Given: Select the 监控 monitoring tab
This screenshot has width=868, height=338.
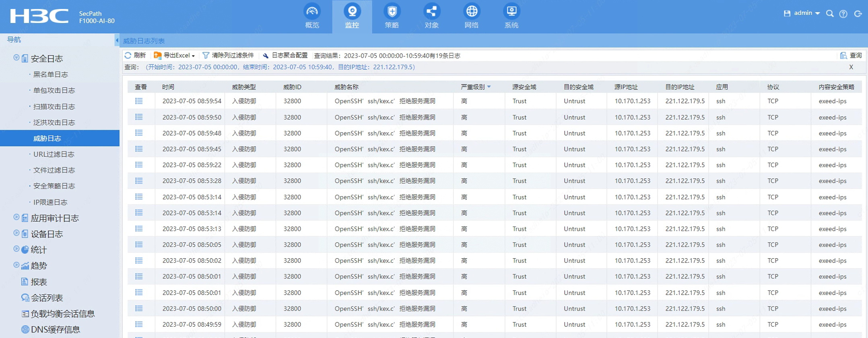Looking at the screenshot, I should click(x=352, y=16).
